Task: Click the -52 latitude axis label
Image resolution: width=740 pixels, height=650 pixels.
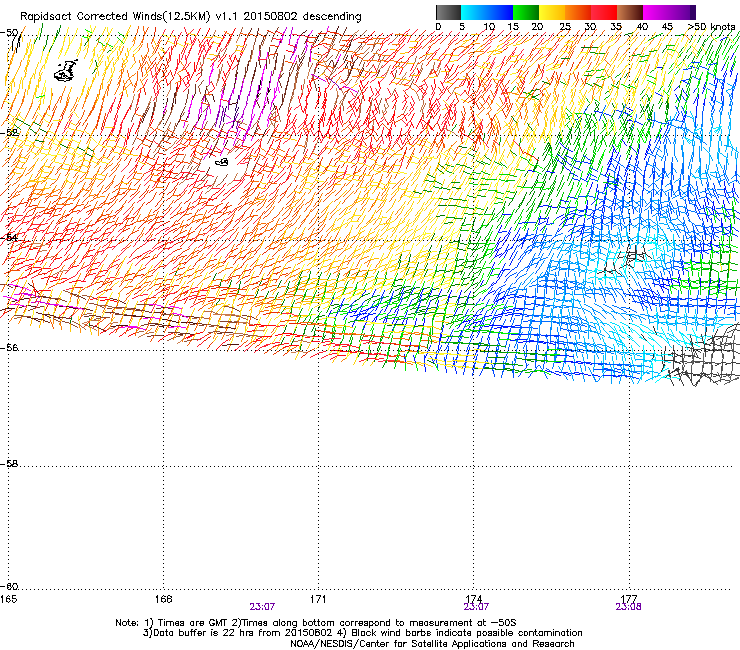Action: 9,133
